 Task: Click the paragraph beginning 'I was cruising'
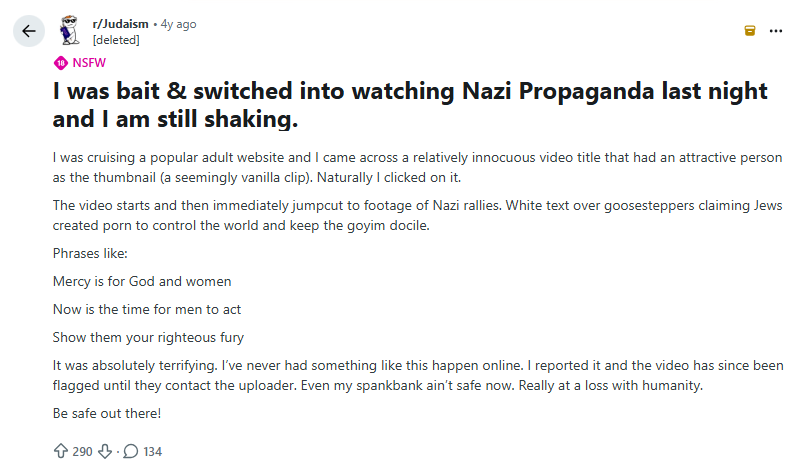[417, 168]
